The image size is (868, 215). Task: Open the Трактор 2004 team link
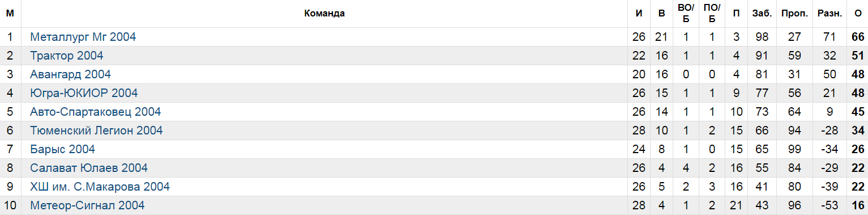coord(67,56)
